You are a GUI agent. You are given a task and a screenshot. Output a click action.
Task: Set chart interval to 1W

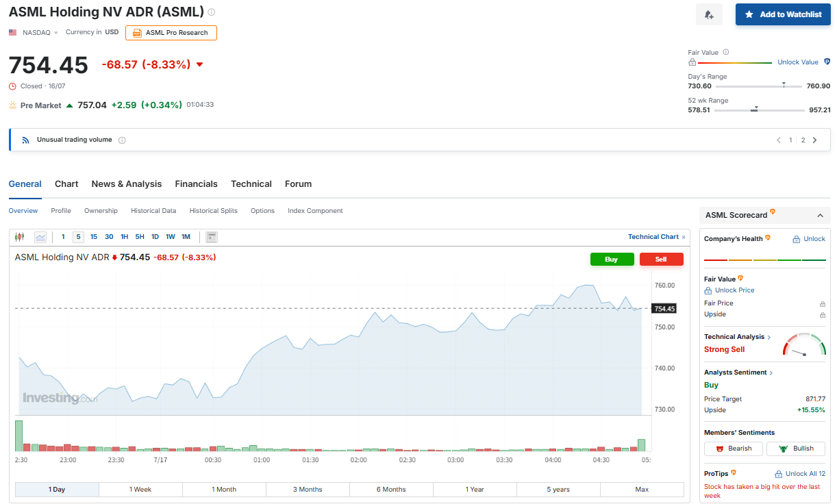[171, 237]
